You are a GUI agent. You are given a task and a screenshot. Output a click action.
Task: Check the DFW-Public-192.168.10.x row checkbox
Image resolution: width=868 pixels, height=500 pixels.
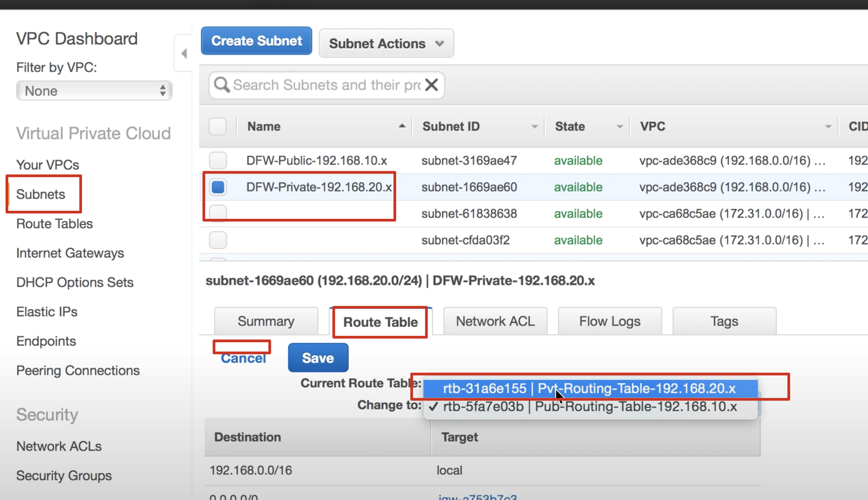(218, 160)
